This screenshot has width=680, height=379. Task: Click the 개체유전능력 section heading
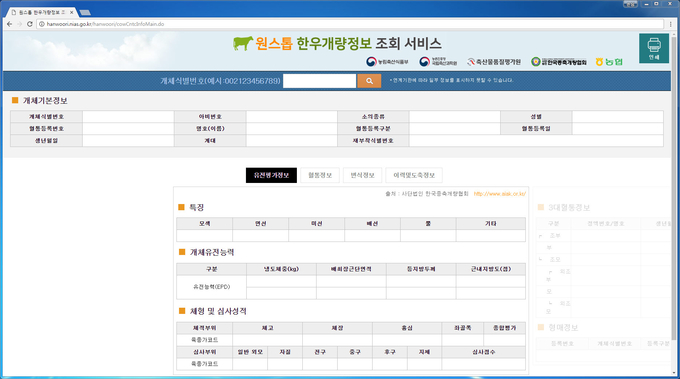tap(212, 252)
